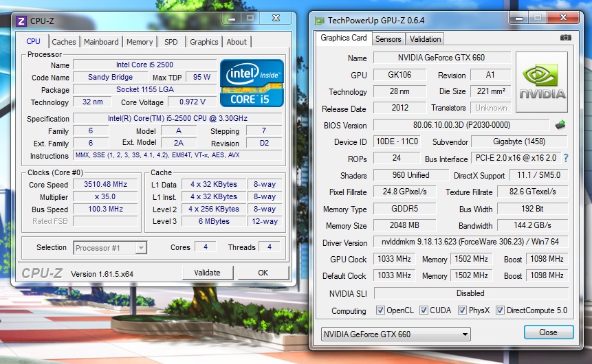This screenshot has height=364, width=592.
Task: Click the Code Name value Sandy Bridge
Action: (x=110, y=78)
